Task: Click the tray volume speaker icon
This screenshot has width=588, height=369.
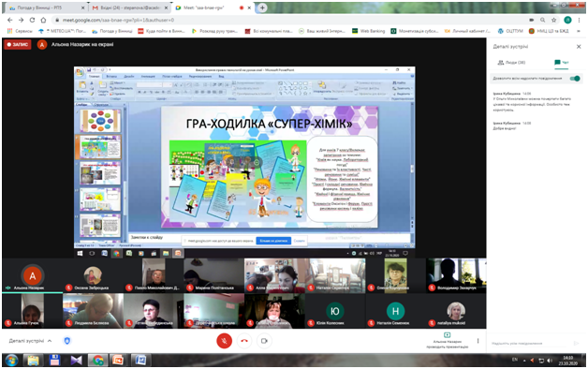Action: tap(550, 361)
